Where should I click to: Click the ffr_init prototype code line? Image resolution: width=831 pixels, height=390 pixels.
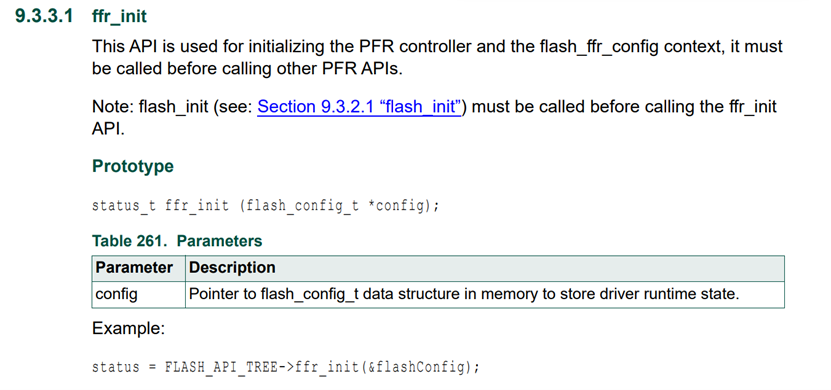click(266, 206)
